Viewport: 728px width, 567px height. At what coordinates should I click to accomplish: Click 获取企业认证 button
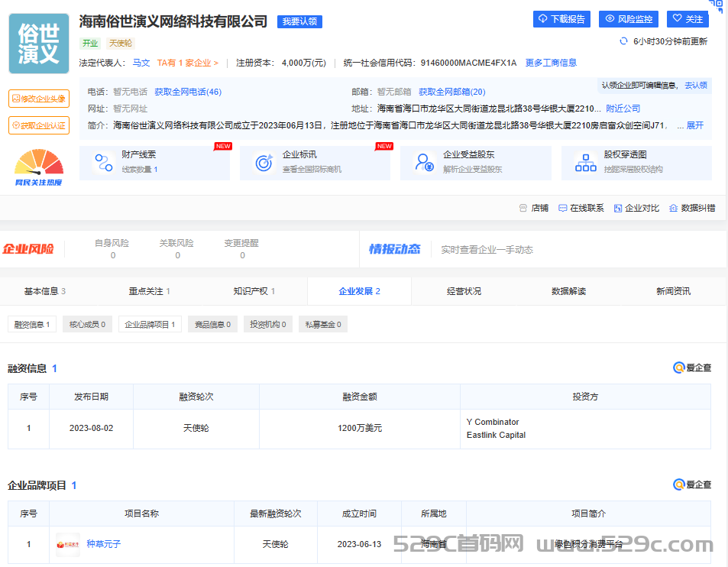click(x=39, y=125)
